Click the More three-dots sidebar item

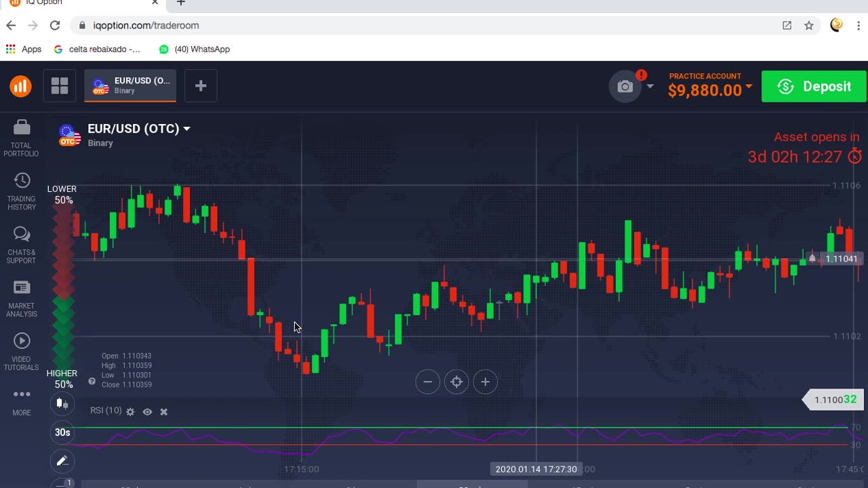[x=22, y=402]
